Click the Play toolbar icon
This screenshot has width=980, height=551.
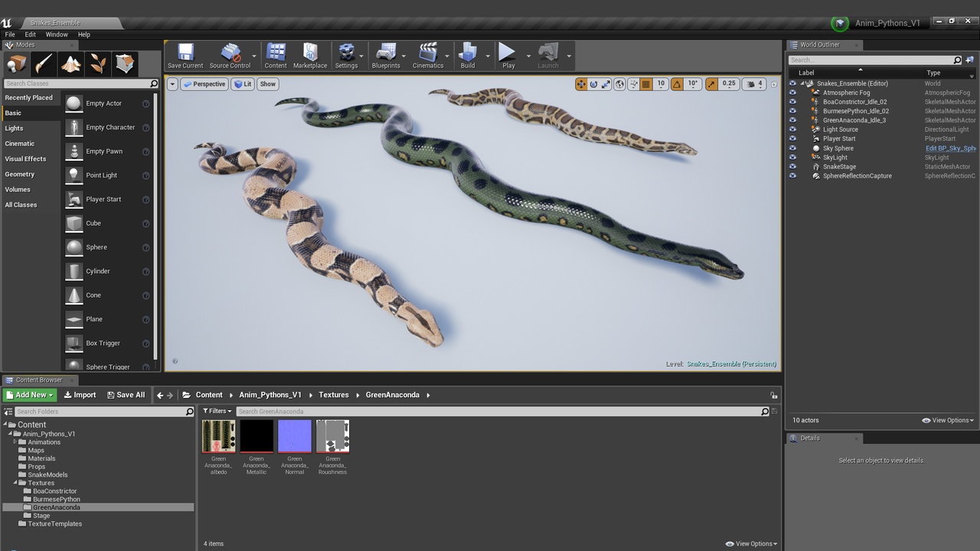[x=508, y=56]
